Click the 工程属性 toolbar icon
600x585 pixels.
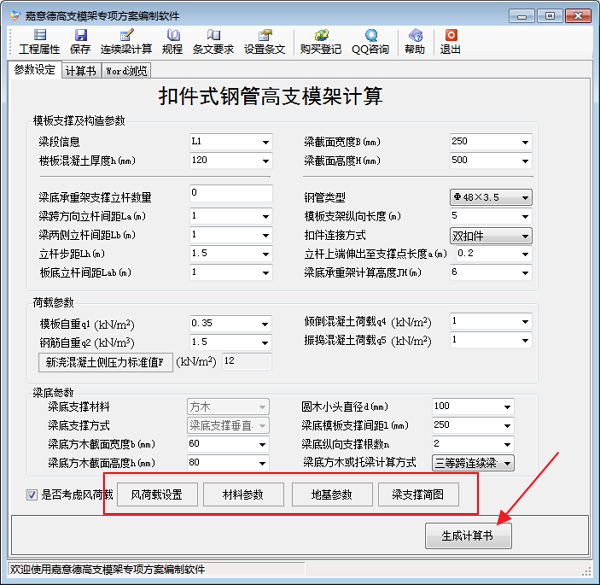coord(39,41)
